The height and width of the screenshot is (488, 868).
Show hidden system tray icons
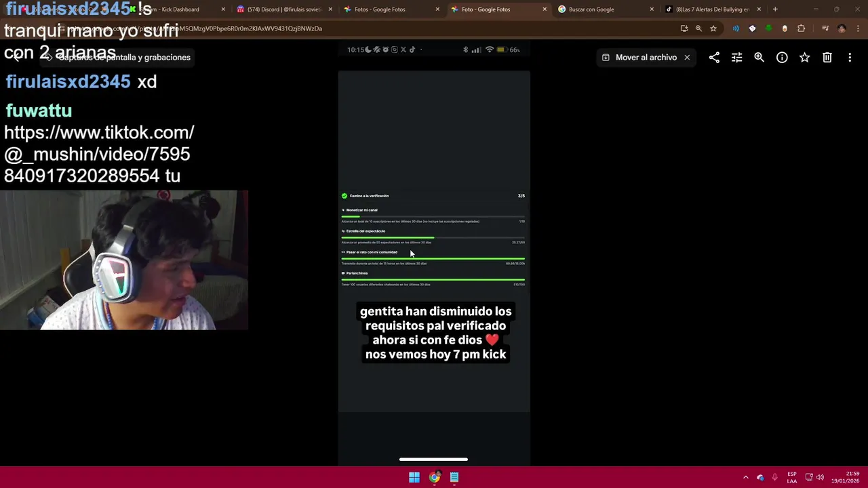[745, 477]
